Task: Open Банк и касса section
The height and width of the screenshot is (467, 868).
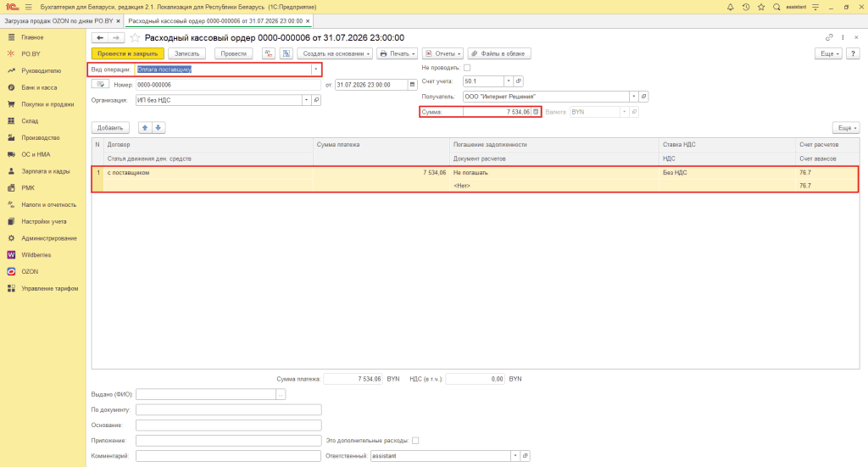Action: [x=39, y=87]
